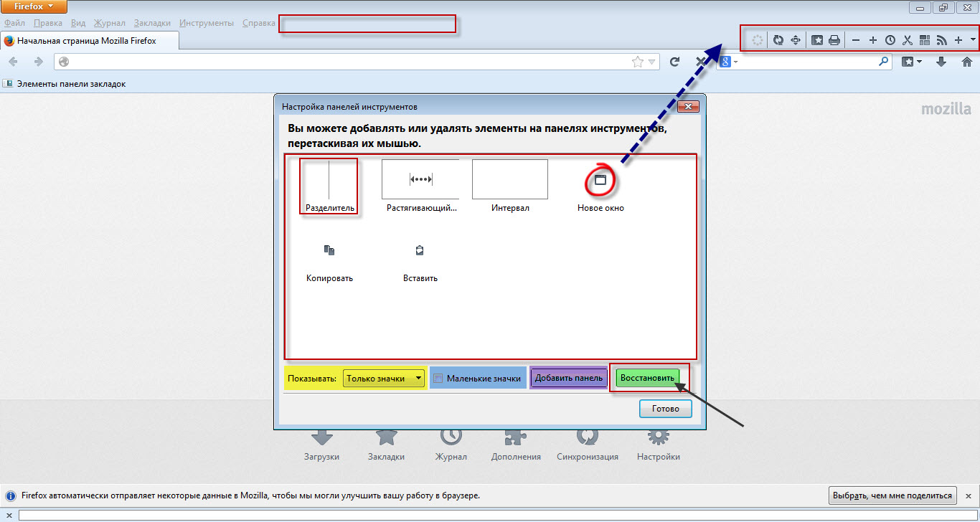Click the Reload page icon
This screenshot has width=980, height=522.
click(674, 62)
